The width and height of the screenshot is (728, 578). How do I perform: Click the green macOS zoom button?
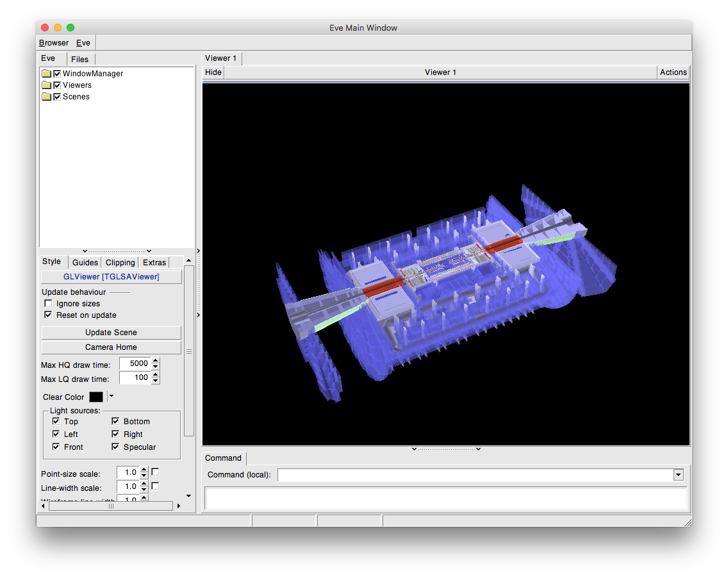(70, 28)
